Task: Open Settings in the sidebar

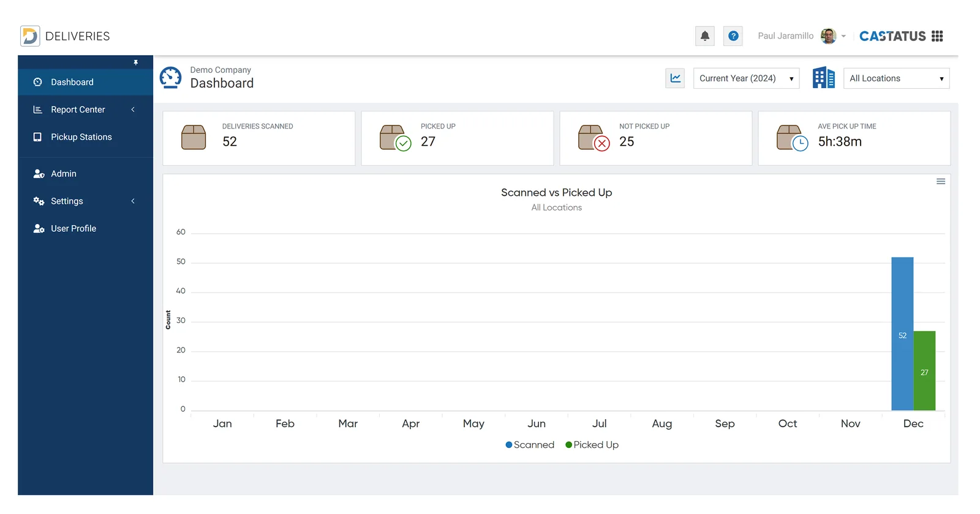Action: pyautogui.click(x=85, y=201)
